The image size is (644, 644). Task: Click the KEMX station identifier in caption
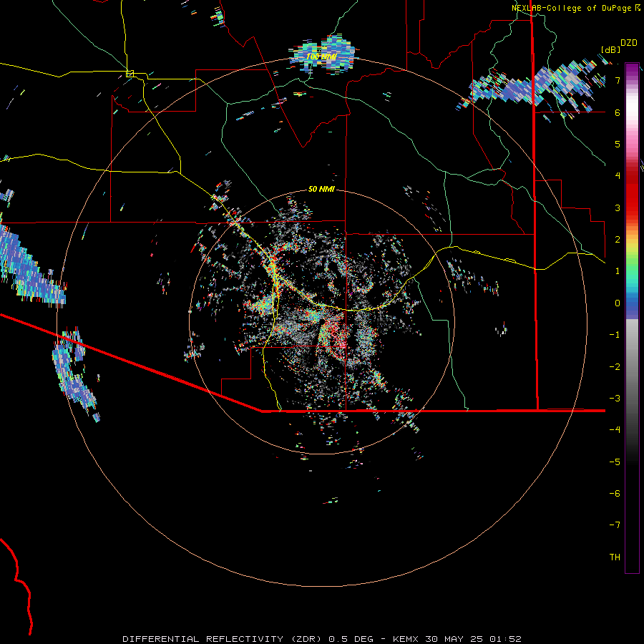[406, 639]
